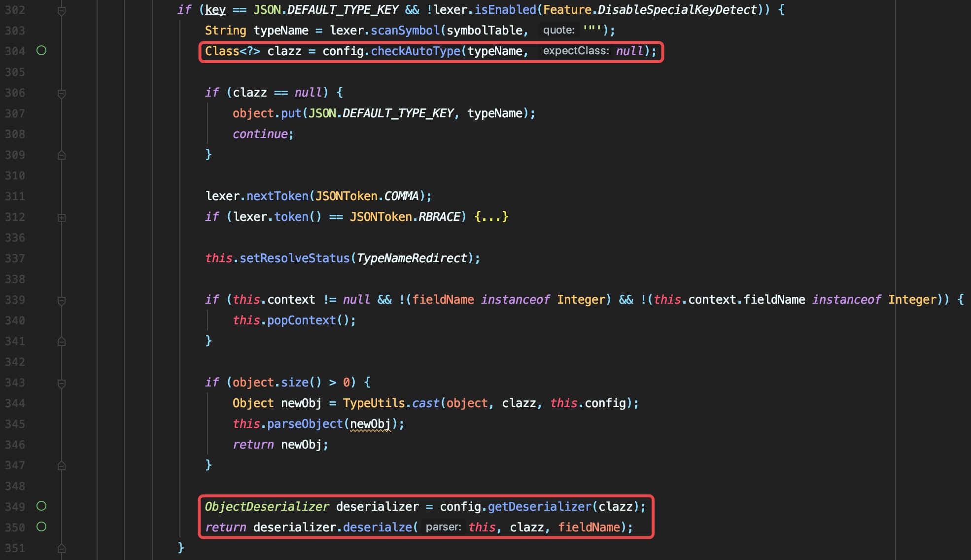Collapse the if-clazz-null block at line 306
The height and width of the screenshot is (560, 971).
(x=62, y=93)
